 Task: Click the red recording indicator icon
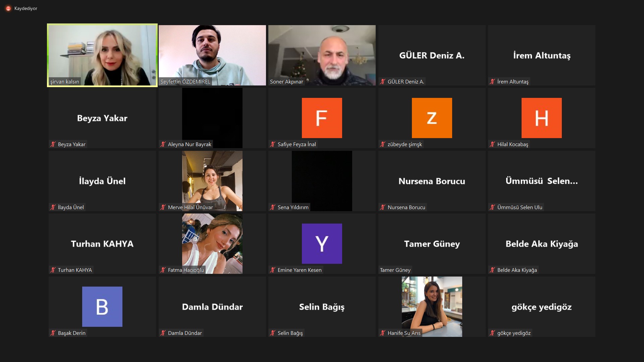click(8, 8)
